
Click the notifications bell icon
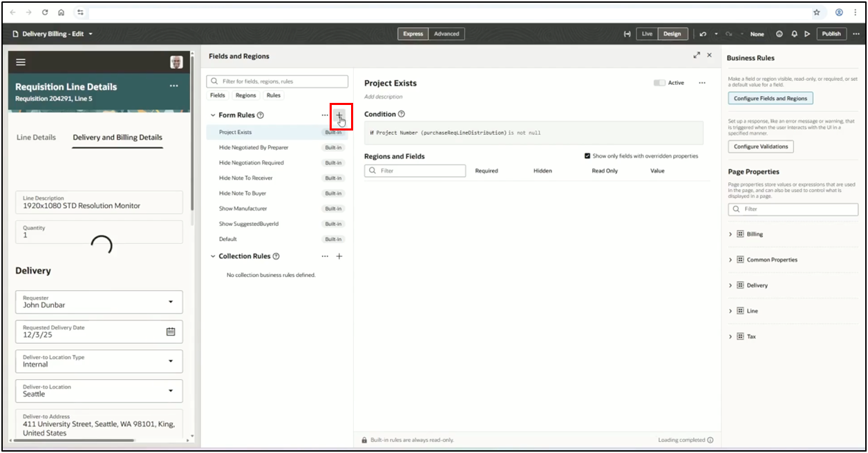coord(794,34)
